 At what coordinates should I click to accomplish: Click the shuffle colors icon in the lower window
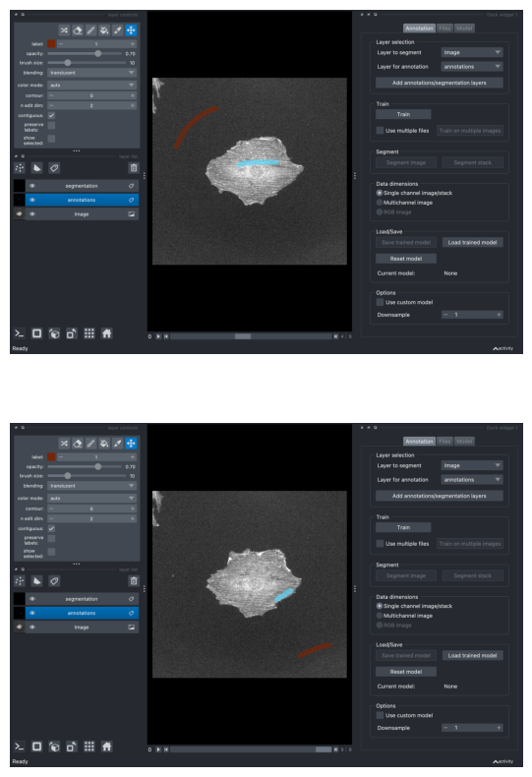[x=64, y=444]
